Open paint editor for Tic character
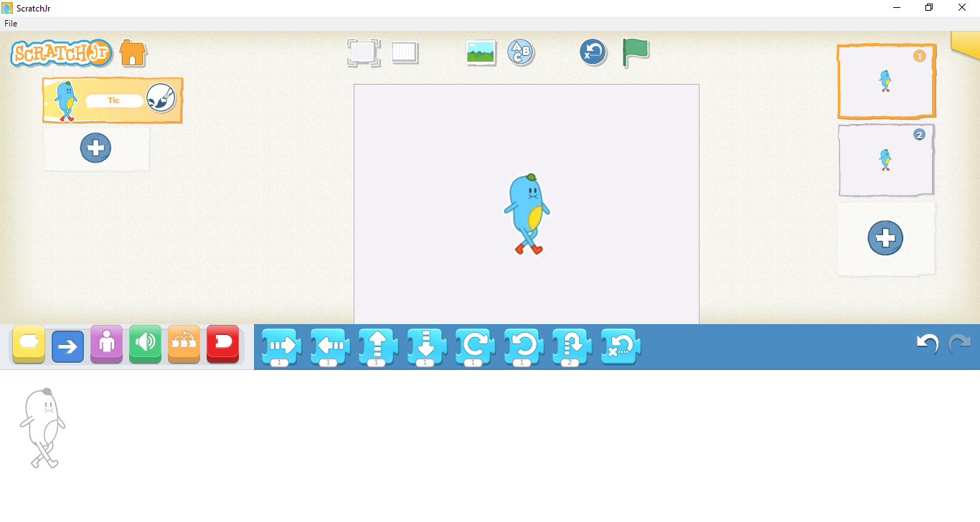This screenshot has width=980, height=522. coord(161,98)
